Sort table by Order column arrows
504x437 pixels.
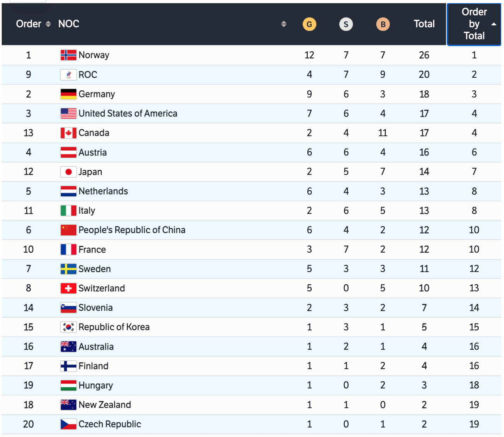[48, 24]
